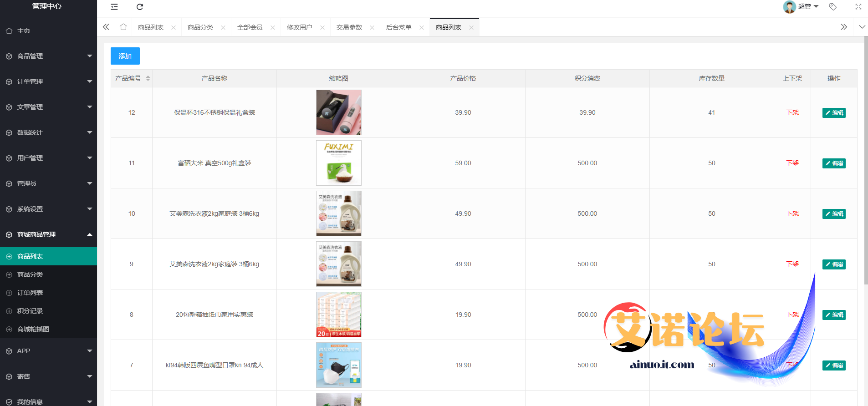Click the home tab icon
The height and width of the screenshot is (406, 868).
pos(123,27)
